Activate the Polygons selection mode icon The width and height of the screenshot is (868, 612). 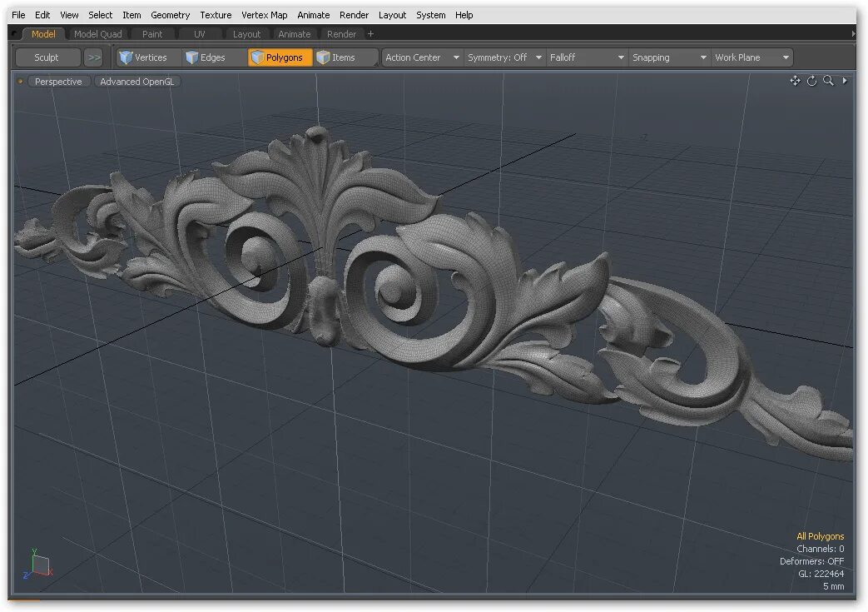[256, 57]
